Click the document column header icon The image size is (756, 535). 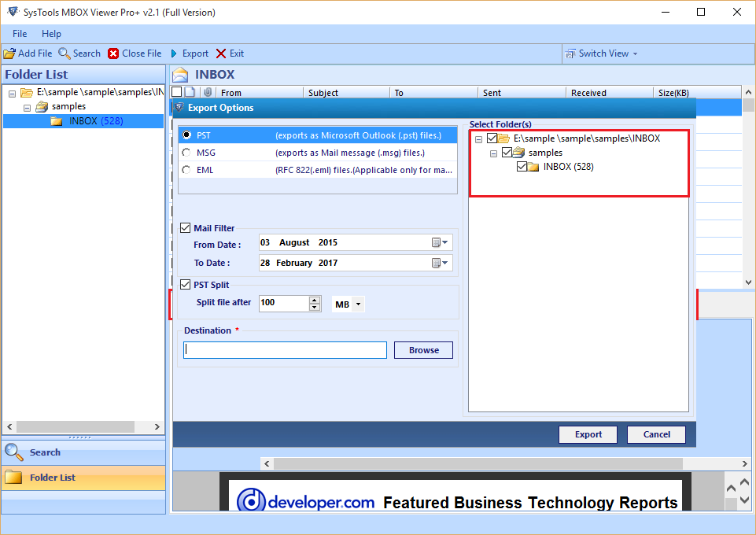190,92
